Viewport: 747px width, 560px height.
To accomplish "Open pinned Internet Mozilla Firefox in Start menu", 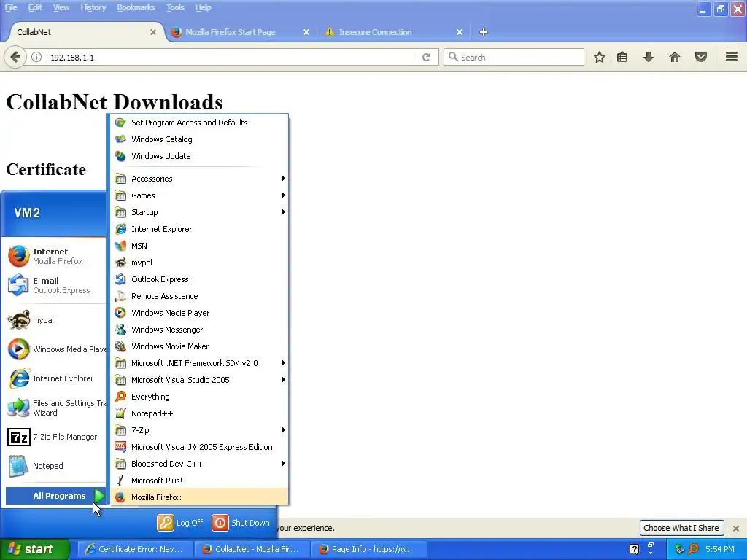I will coord(55,256).
